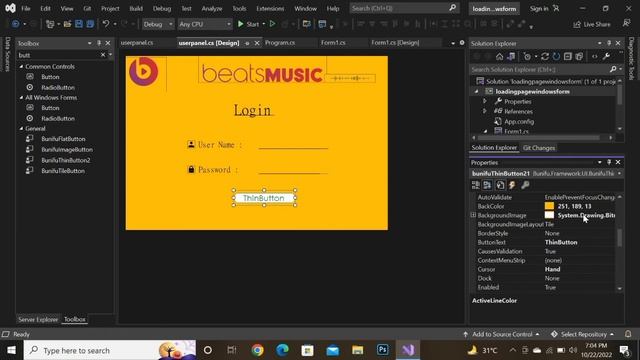Expand the Properties node in Solution Explorer
Image resolution: width=640 pixels, height=360 pixels.
pos(484,101)
